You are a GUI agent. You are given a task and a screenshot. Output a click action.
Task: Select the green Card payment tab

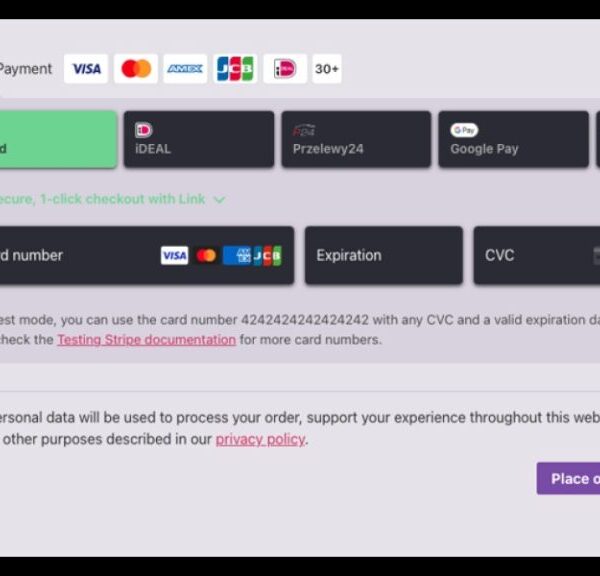(58, 139)
